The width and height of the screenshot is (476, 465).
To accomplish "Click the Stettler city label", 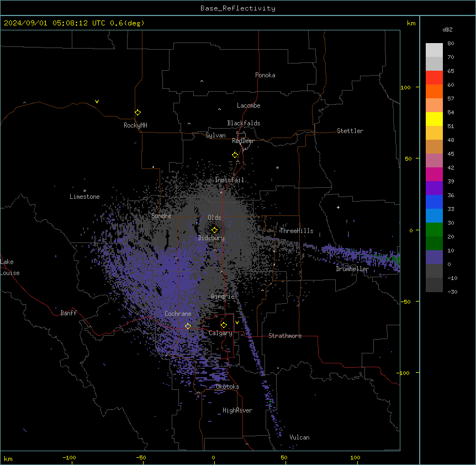I will pyautogui.click(x=350, y=131).
